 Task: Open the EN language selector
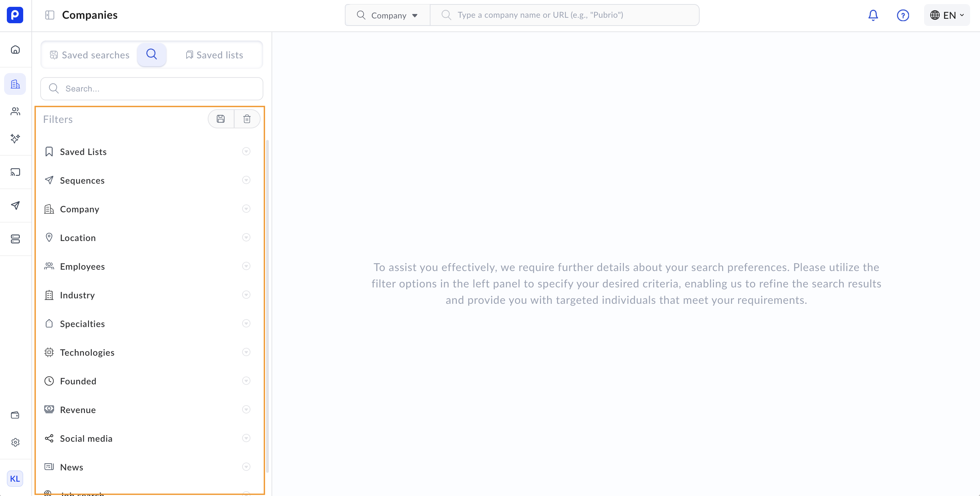tap(947, 15)
